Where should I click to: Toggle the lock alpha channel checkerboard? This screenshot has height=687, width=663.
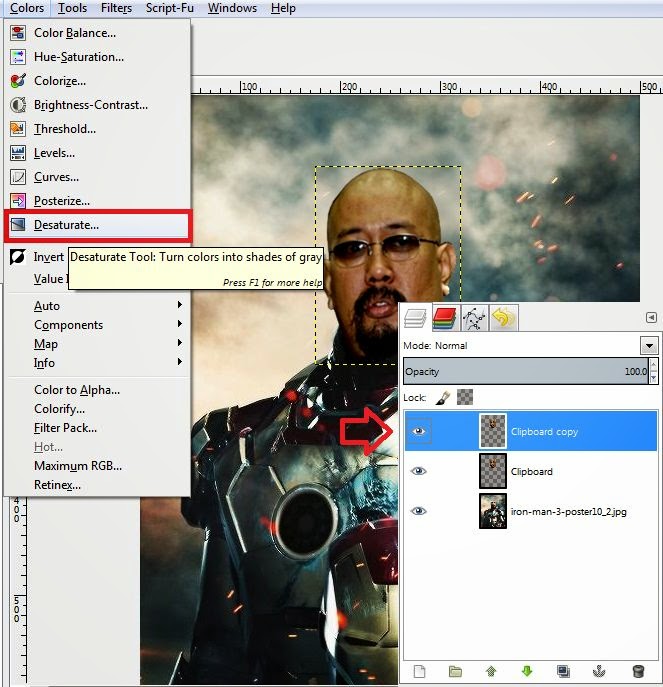[465, 397]
